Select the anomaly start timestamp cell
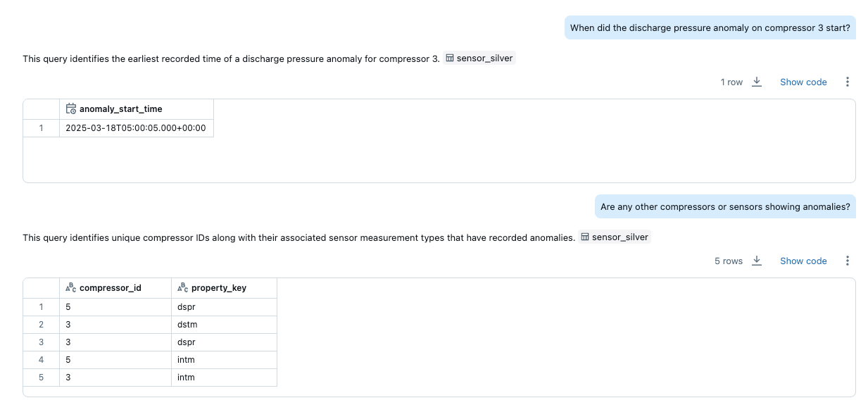Viewport: 868px width, 405px height. point(136,128)
